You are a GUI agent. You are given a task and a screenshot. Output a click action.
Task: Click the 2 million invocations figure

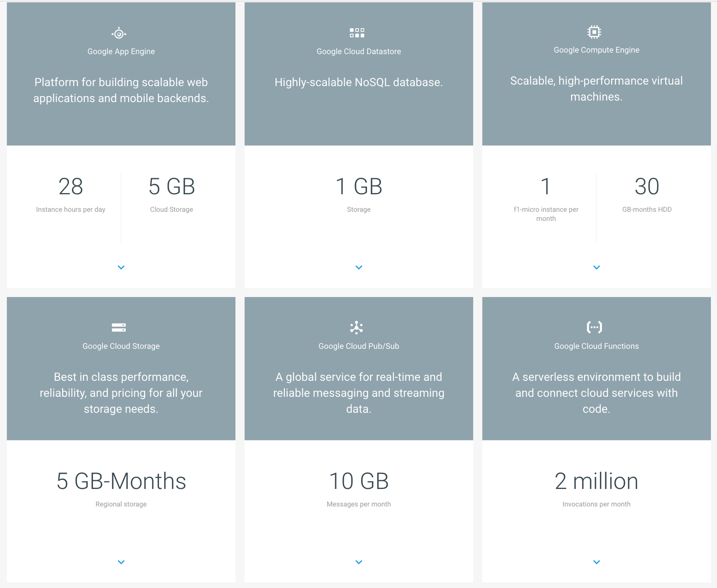pyautogui.click(x=597, y=481)
